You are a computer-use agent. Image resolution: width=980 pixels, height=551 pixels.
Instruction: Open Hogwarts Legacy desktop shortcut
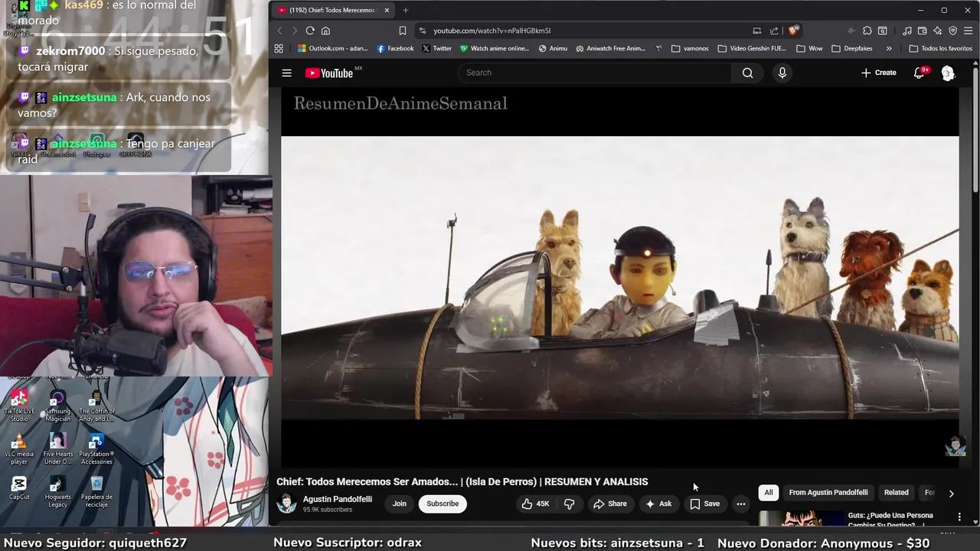click(57, 492)
